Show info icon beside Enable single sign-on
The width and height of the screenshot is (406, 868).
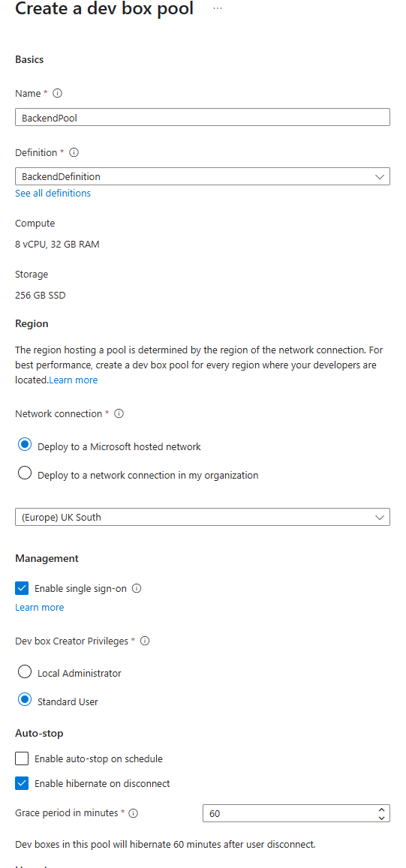coord(137,588)
